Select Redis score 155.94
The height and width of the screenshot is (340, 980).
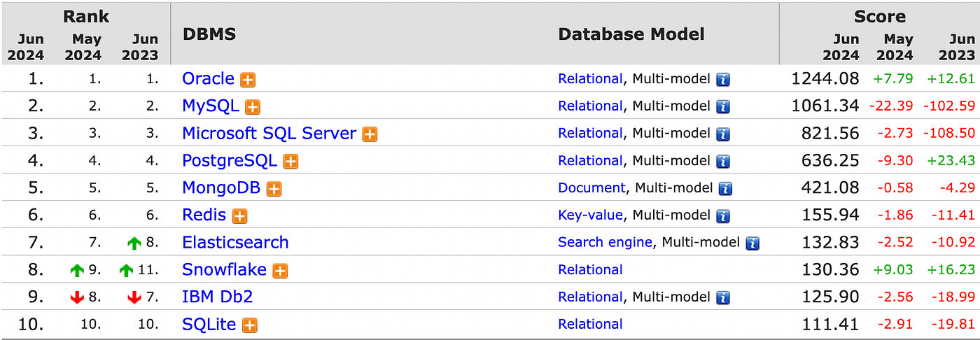pos(830,215)
